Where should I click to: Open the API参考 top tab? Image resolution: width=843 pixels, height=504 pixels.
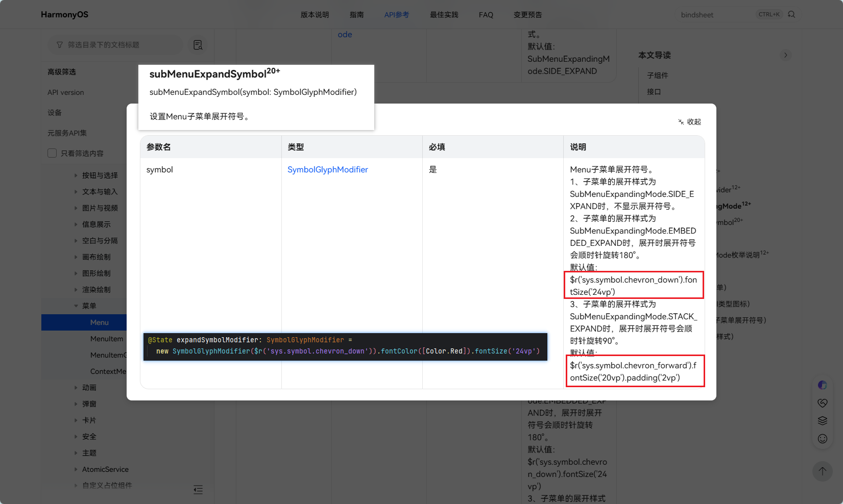pyautogui.click(x=396, y=15)
